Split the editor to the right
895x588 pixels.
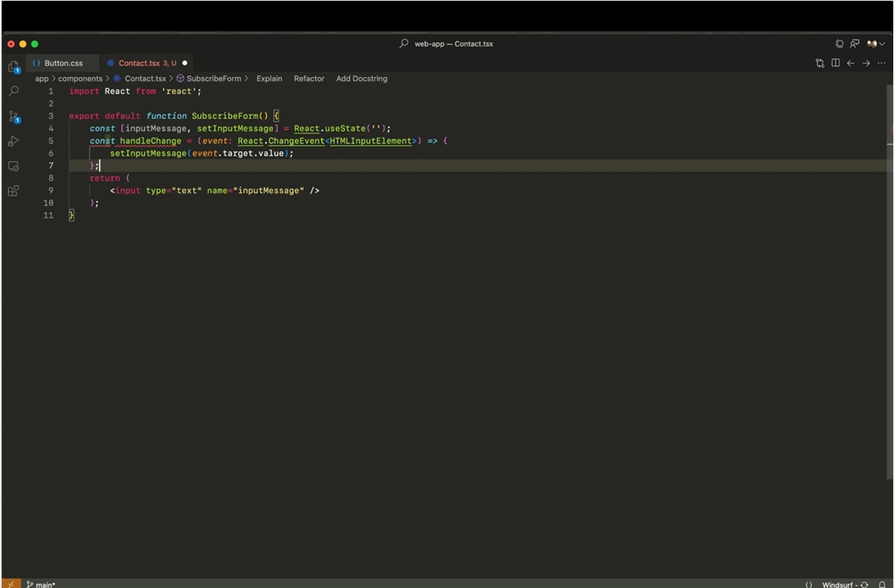click(x=835, y=64)
